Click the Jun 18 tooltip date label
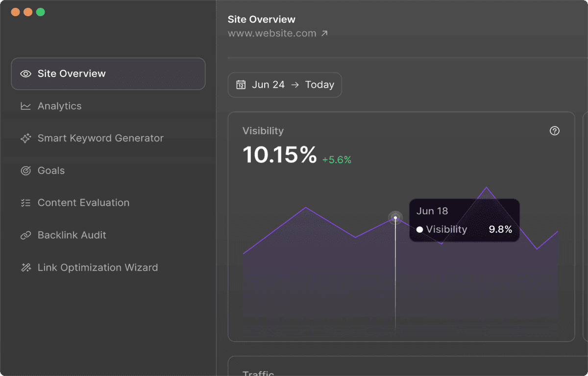Viewport: 588px width, 376px height. coord(432,211)
